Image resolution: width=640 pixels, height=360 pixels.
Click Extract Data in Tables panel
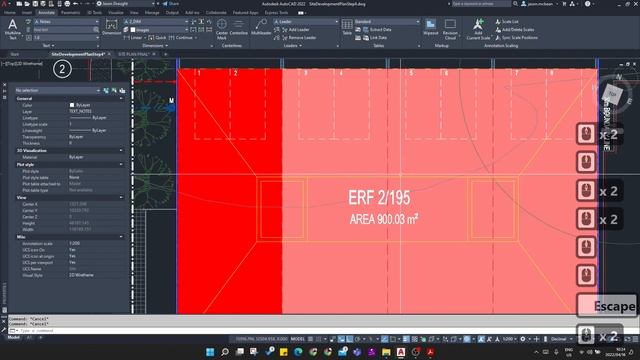(377, 29)
